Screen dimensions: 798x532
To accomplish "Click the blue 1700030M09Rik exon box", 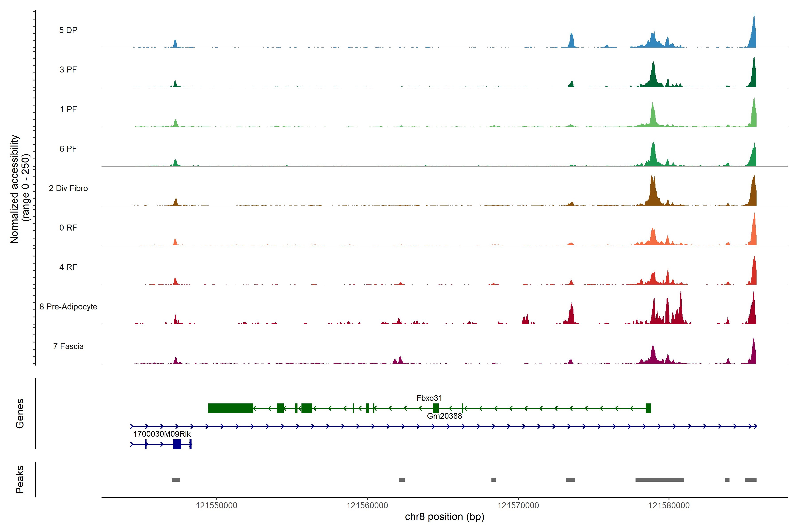I will tap(177, 444).
